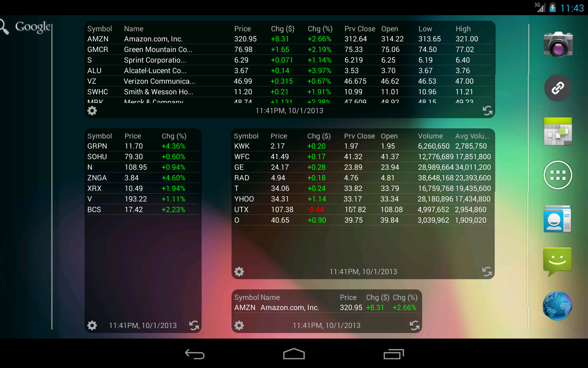Tap the 40.65 price for O
The image size is (588, 368).
[280, 220]
